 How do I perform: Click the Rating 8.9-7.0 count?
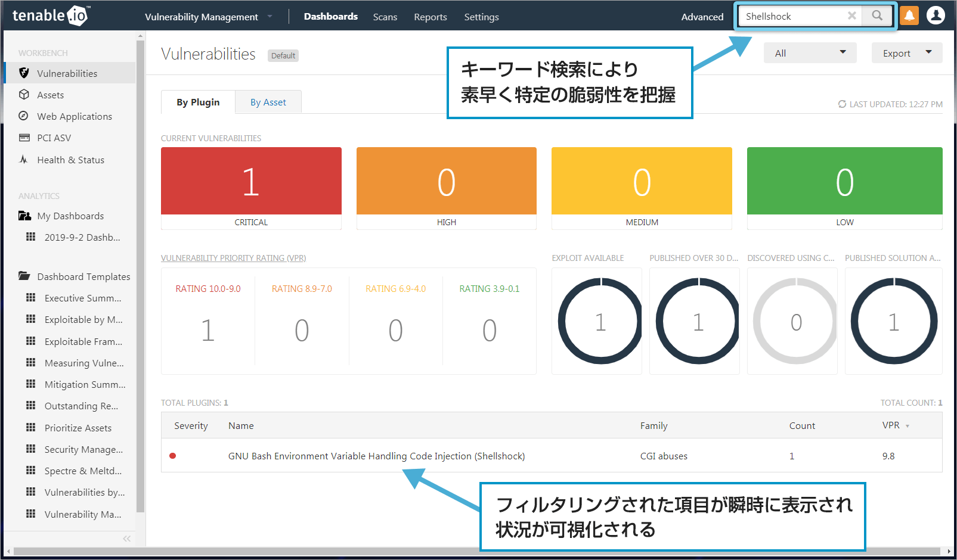(302, 330)
